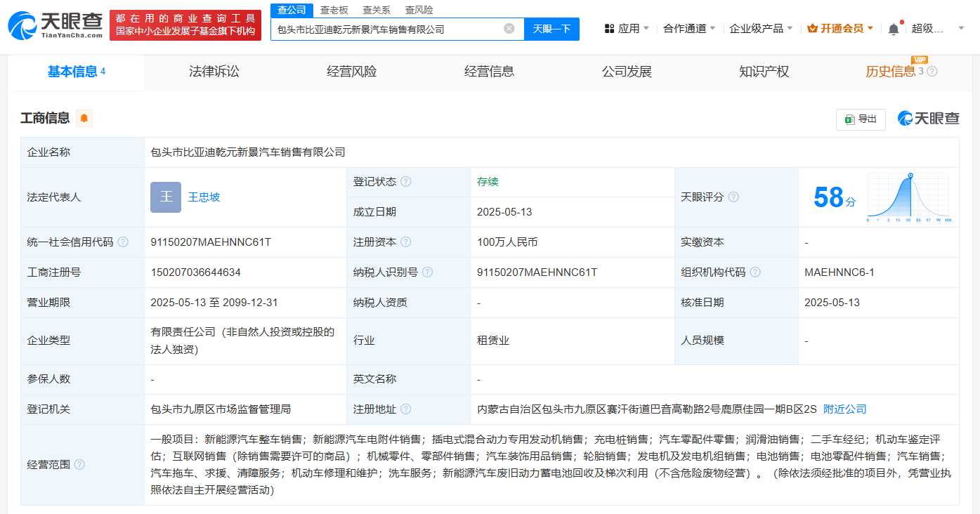Click the 导出 export button
This screenshot has width=980, height=514.
[861, 119]
